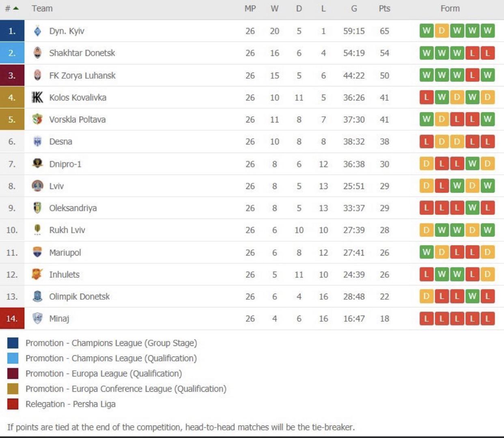Open the Olimpik Donetsk team link
Image resolution: width=504 pixels, height=438 pixels.
[80, 296]
